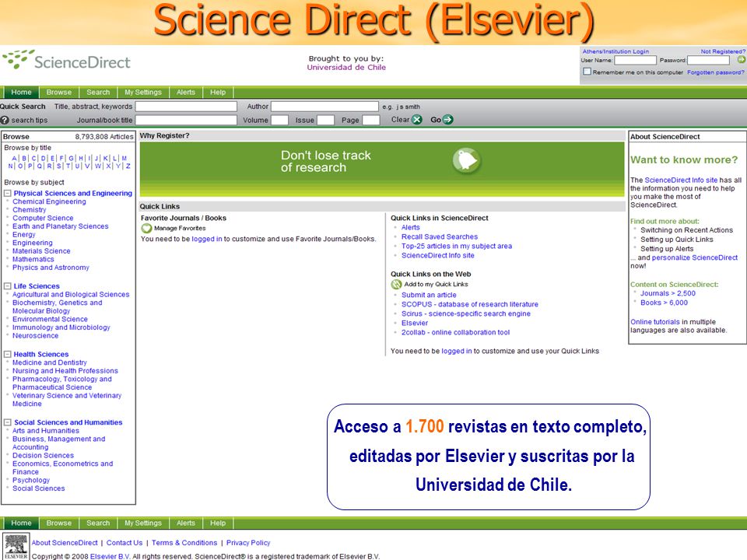Click the Add to my Quick Links icon
This screenshot has height=560, width=747.
coord(396,285)
